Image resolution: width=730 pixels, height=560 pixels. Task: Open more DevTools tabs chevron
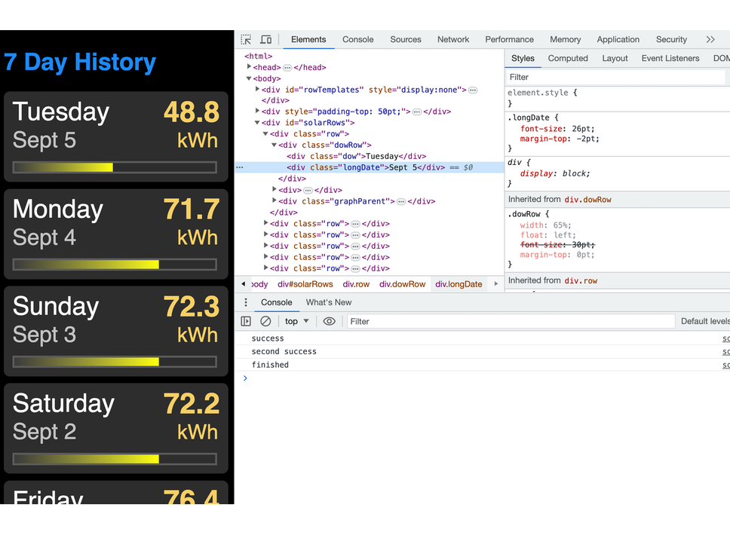click(x=710, y=39)
